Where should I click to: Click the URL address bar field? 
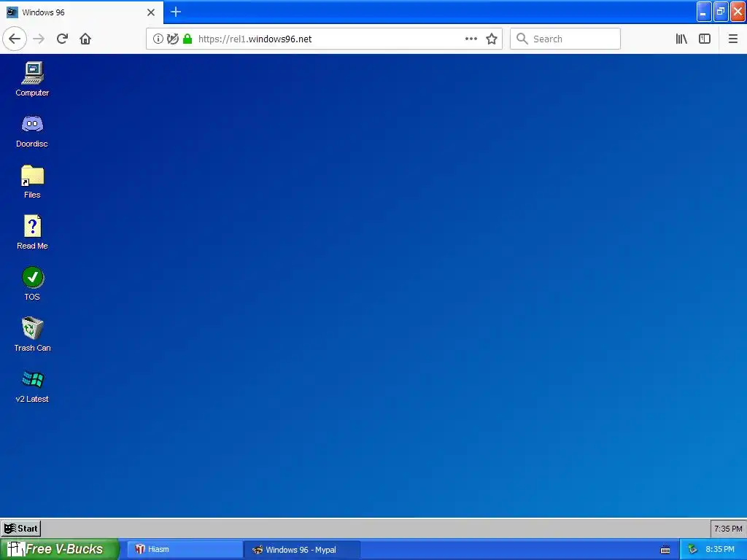(324, 39)
